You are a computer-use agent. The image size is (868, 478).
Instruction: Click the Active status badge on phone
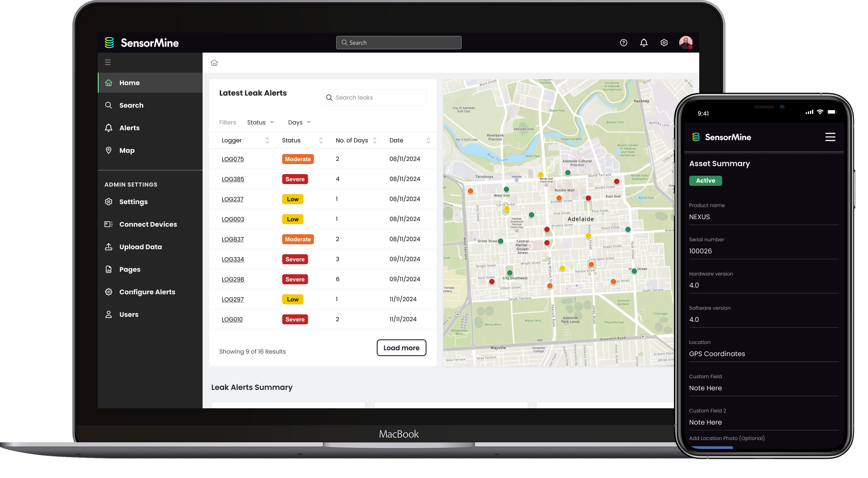706,181
